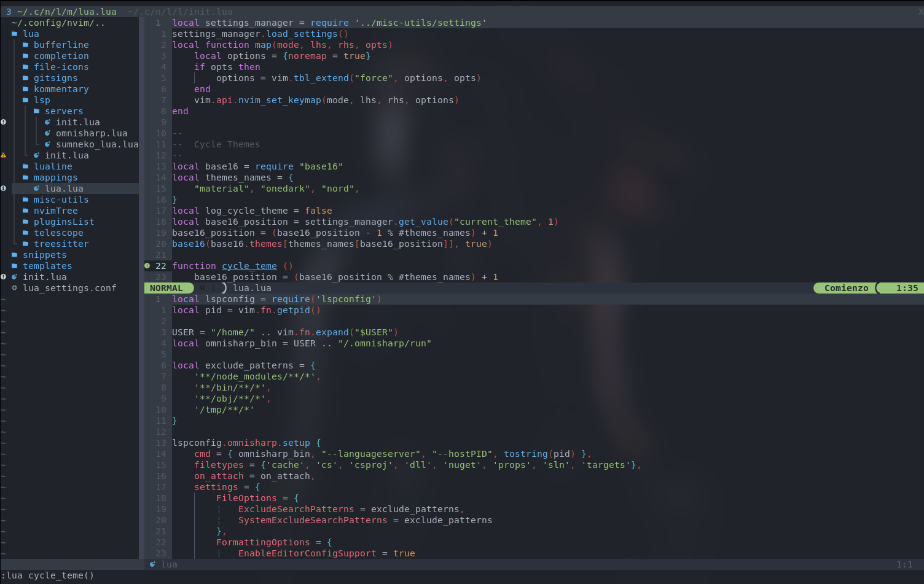Click the EnableEditorConfigSupport key
This screenshot has height=584, width=924.
(307, 553)
